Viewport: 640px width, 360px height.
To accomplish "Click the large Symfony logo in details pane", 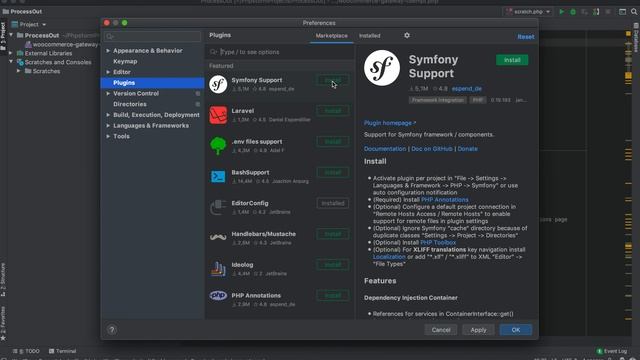I will pyautogui.click(x=382, y=68).
